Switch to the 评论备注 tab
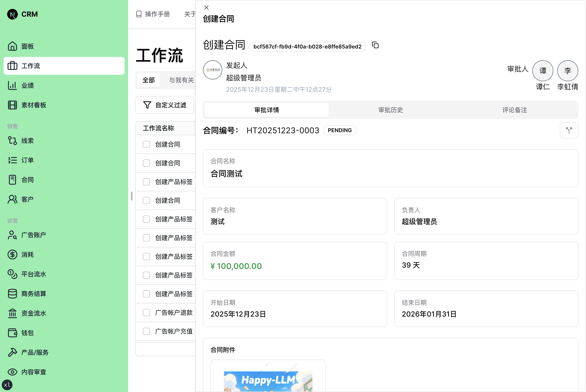 tap(514, 110)
